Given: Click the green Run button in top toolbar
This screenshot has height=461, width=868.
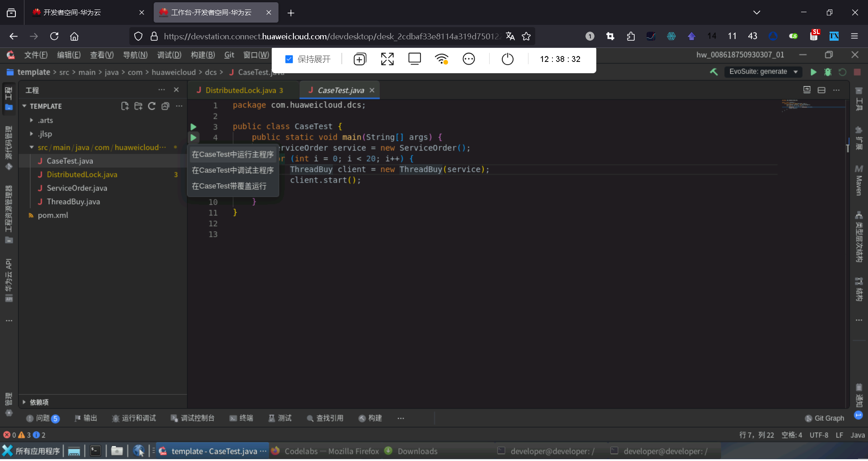Looking at the screenshot, I should pos(813,72).
